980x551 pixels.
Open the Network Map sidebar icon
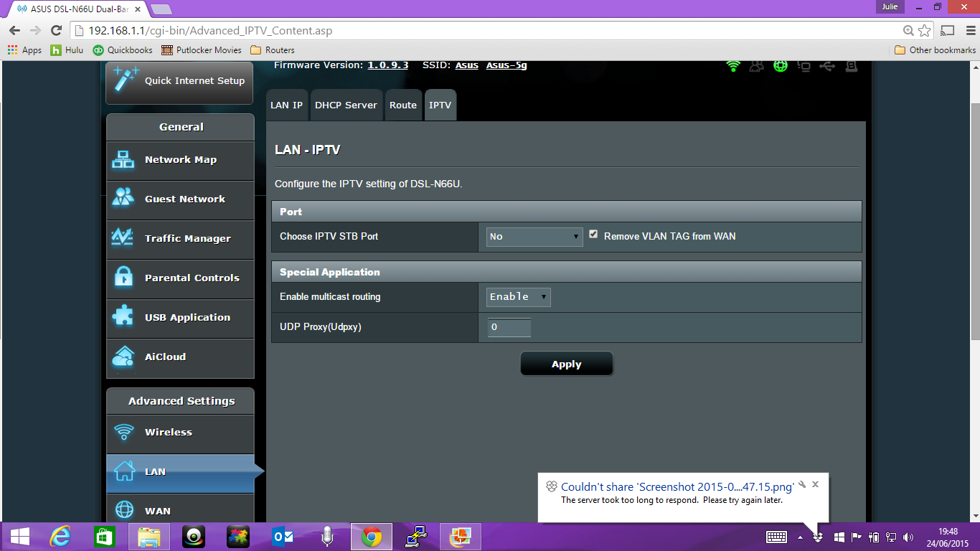click(x=123, y=160)
